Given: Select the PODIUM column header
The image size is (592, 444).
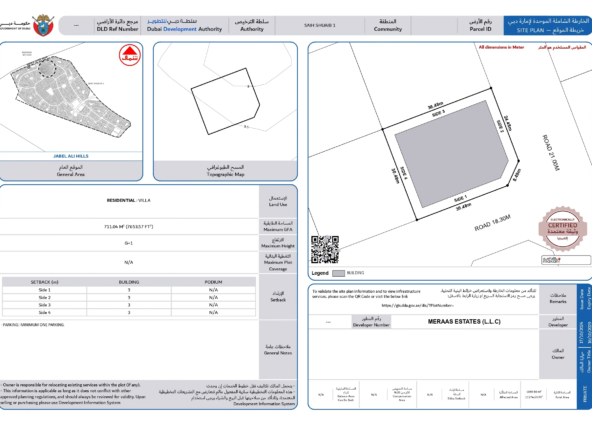Looking at the screenshot, I should (x=213, y=282).
